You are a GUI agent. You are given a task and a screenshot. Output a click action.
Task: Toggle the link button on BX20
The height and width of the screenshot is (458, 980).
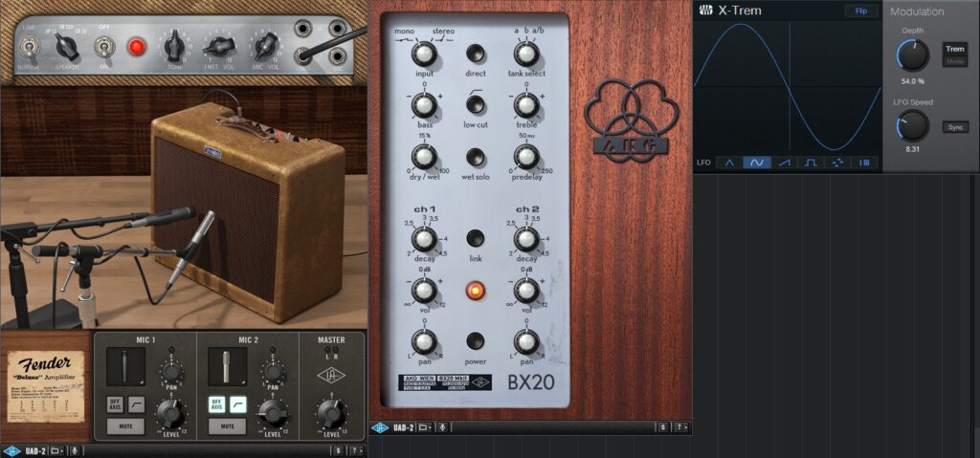476,239
